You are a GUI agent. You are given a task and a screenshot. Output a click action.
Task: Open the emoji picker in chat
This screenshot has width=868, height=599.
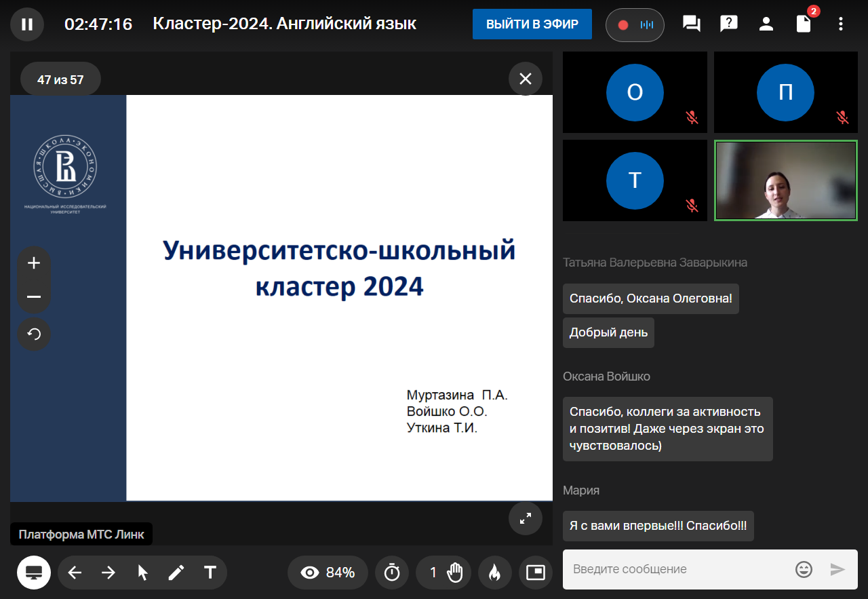(x=804, y=569)
